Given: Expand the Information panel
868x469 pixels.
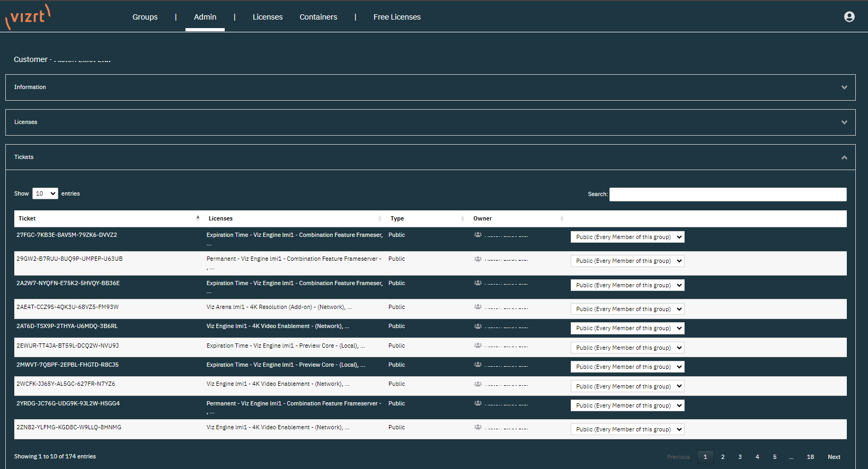Looking at the screenshot, I should coord(844,87).
